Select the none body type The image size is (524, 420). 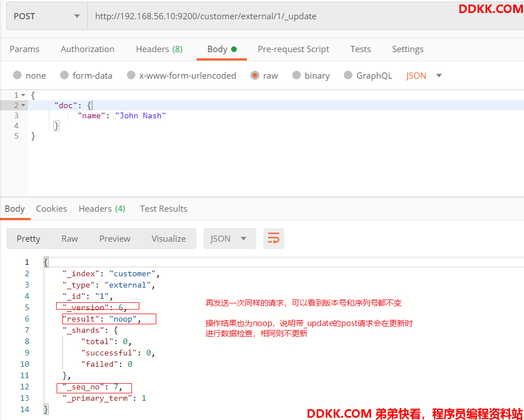tap(29, 75)
